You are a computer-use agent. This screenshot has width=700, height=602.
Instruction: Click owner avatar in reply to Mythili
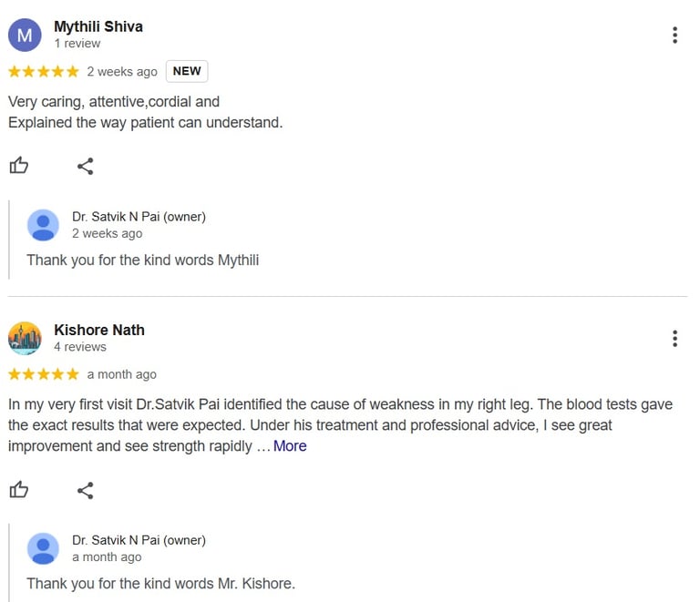click(43, 225)
